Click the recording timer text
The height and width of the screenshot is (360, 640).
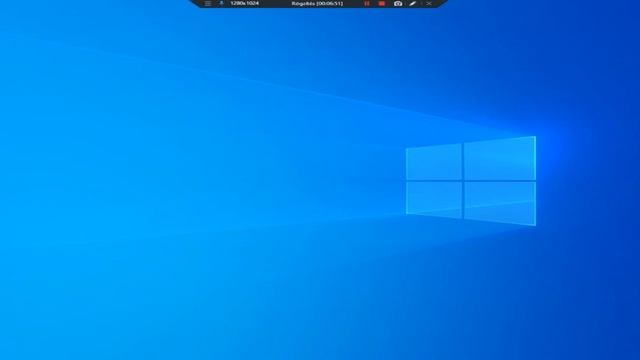click(x=317, y=3)
